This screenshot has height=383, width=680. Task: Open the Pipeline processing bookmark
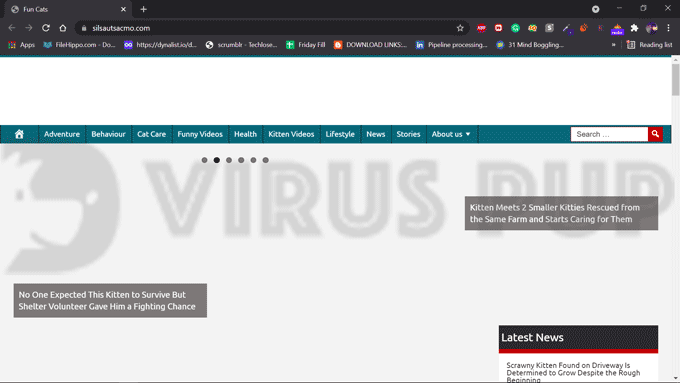(x=451, y=45)
